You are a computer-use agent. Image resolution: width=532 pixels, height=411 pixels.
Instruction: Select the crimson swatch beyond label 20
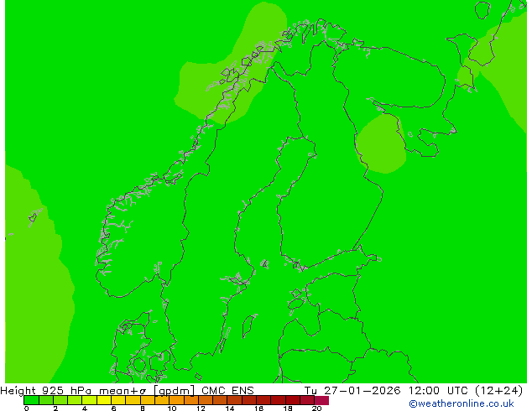point(321,400)
